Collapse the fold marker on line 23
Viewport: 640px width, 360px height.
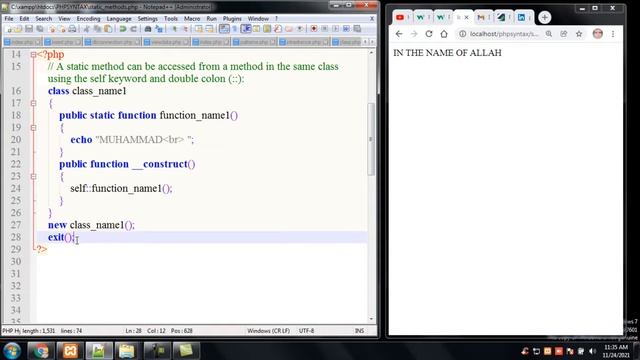click(33, 176)
